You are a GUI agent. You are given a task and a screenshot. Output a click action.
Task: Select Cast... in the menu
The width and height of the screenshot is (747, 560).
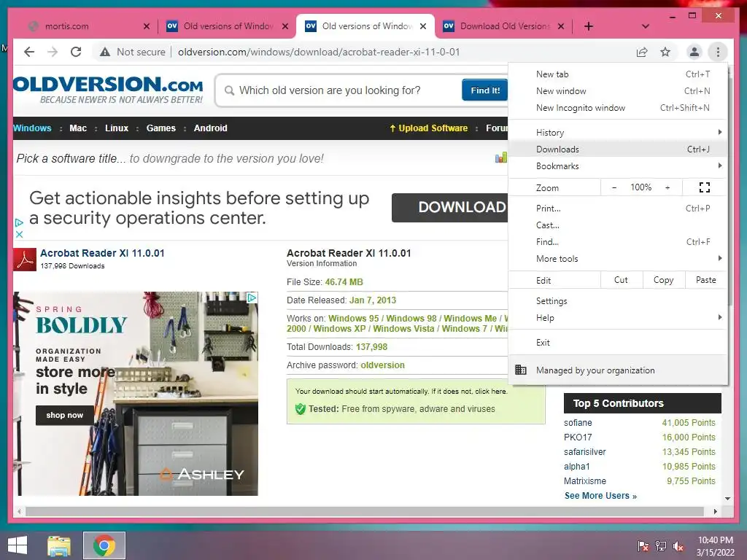pos(618,225)
